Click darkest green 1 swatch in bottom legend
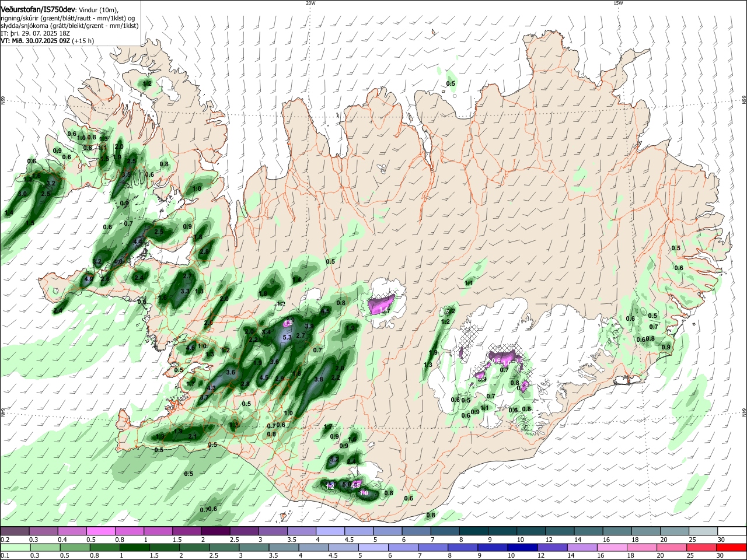The height and width of the screenshot is (560, 747). click(134, 547)
